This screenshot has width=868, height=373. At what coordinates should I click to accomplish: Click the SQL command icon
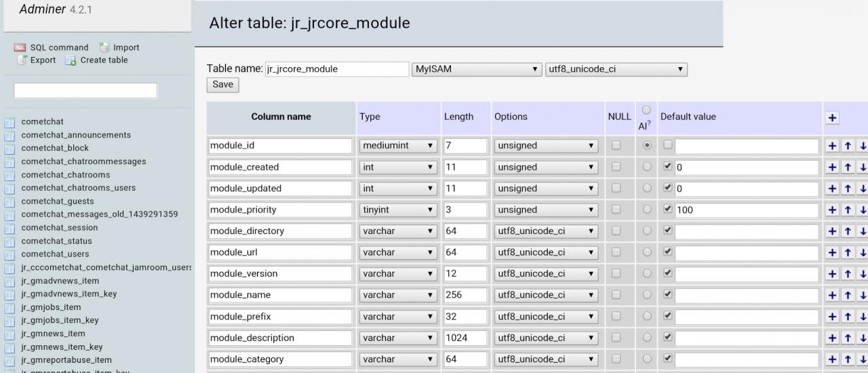pos(20,47)
